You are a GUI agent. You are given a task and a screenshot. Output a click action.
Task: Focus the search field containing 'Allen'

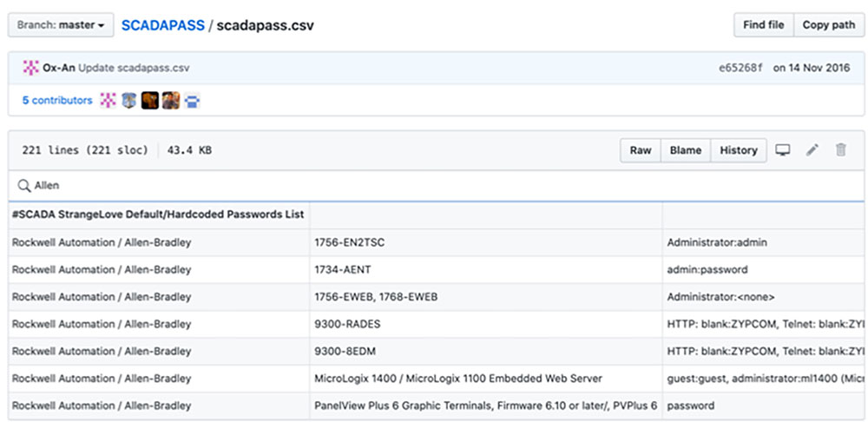[434, 185]
